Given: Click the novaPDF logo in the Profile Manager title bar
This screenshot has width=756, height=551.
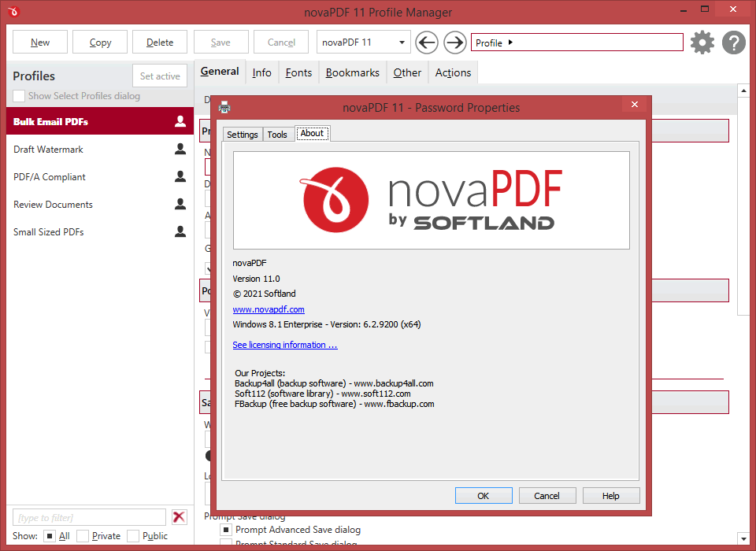Looking at the screenshot, I should (x=13, y=12).
